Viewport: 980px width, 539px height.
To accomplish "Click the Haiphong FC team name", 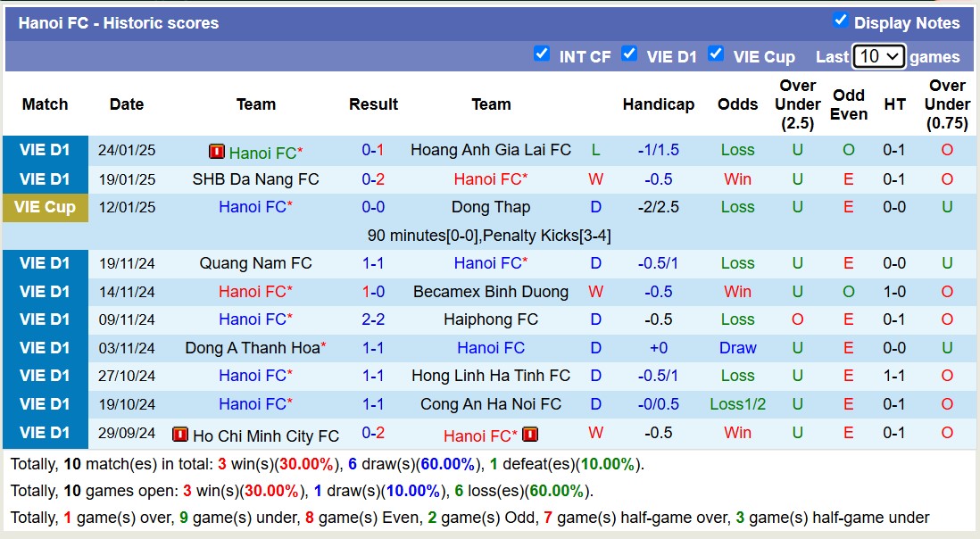I will (491, 319).
